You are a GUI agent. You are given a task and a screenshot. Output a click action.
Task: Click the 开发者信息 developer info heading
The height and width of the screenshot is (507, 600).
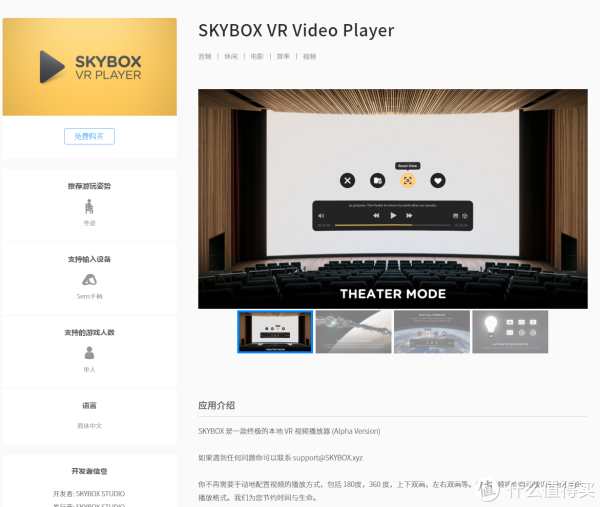89,471
